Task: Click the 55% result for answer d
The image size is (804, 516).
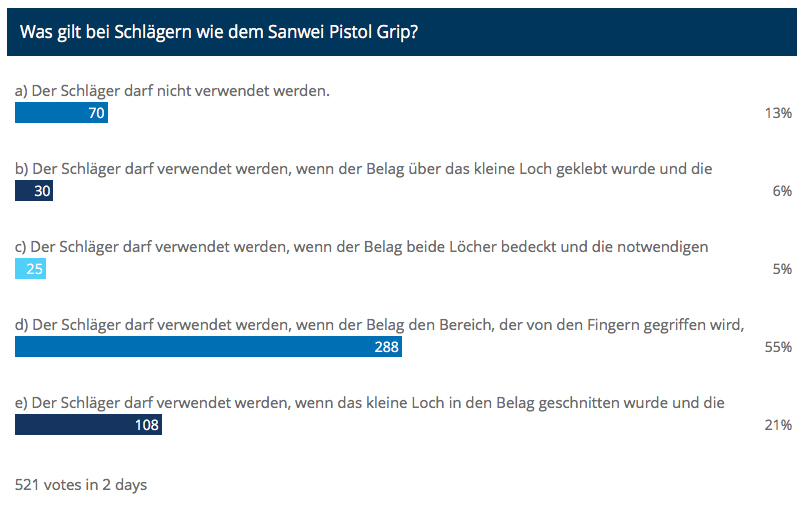Action: (x=778, y=347)
